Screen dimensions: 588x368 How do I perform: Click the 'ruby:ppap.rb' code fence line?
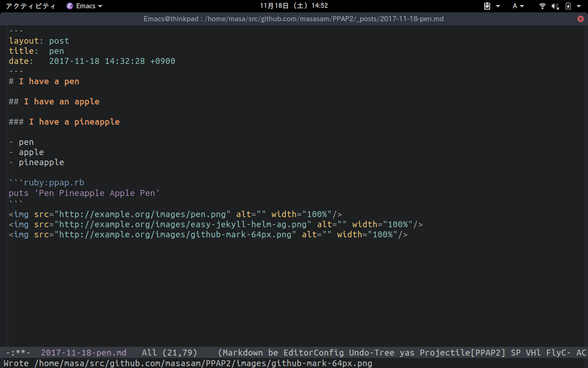[46, 183]
